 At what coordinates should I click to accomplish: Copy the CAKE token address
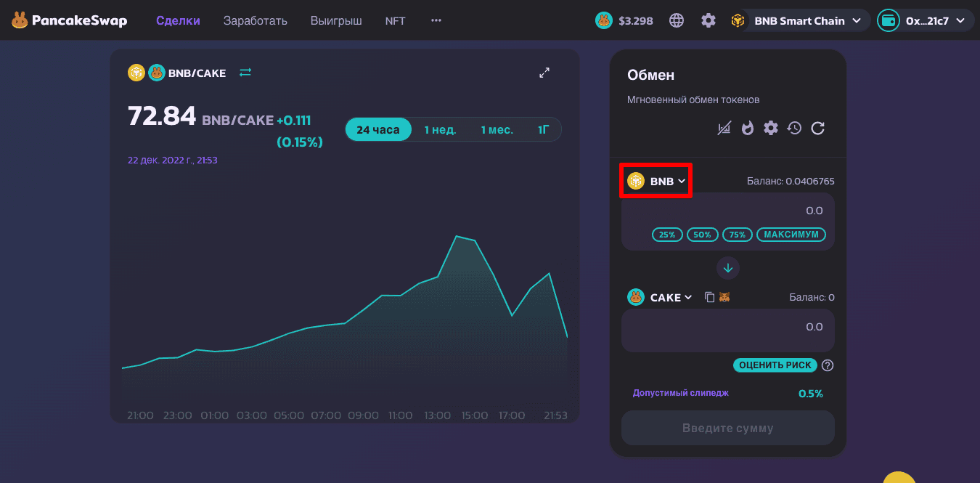(710, 297)
